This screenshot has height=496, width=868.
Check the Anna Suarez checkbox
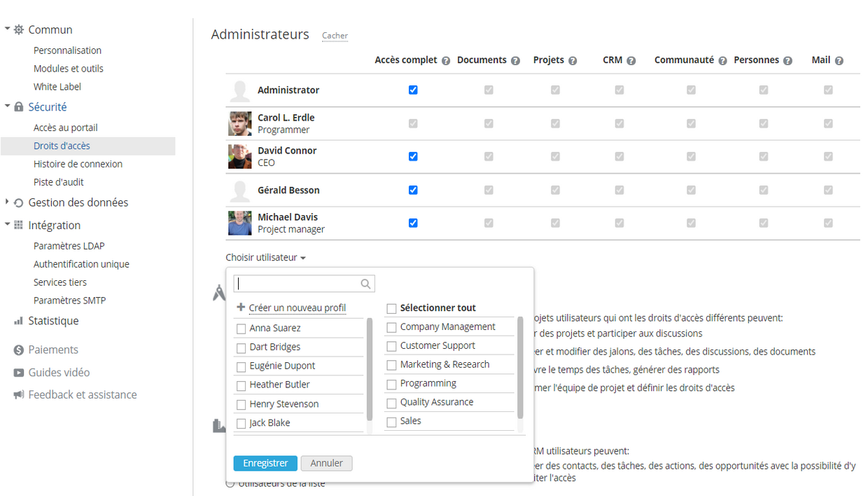click(241, 329)
